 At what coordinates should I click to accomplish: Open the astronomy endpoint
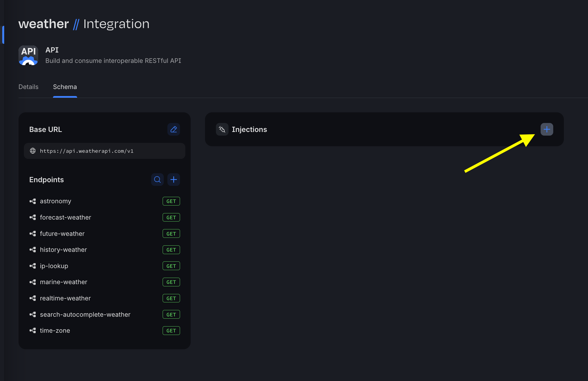tap(56, 201)
